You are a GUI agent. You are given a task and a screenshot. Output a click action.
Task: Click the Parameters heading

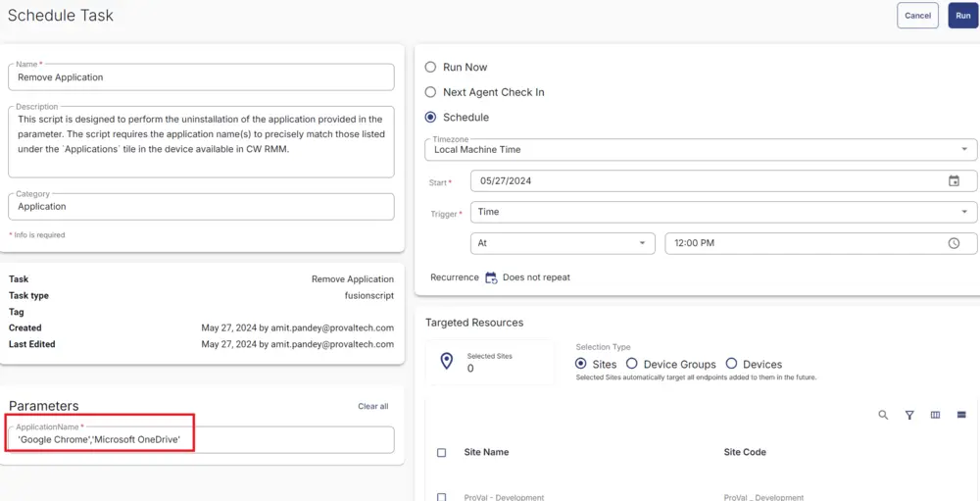tap(44, 406)
